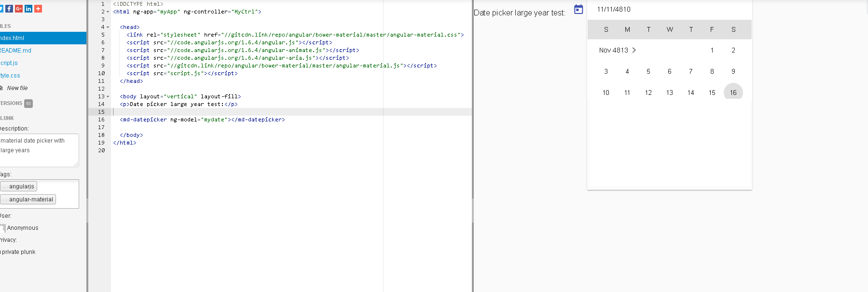The height and width of the screenshot is (292, 868).
Task: Open index.html in the file list
Action: pos(43,38)
